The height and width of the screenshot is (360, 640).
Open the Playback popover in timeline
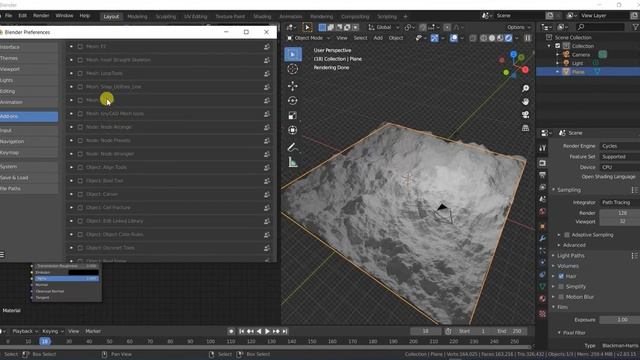point(24,331)
